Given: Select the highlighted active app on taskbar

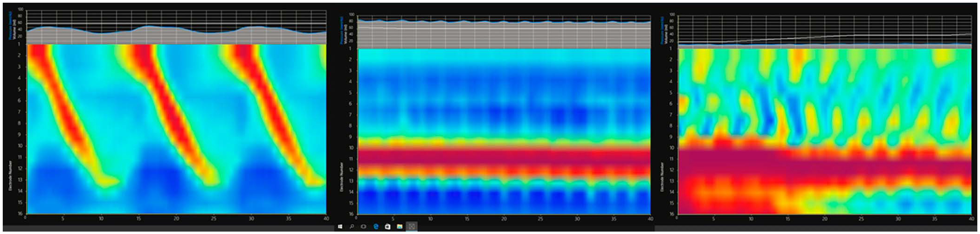Looking at the screenshot, I should 411,226.
